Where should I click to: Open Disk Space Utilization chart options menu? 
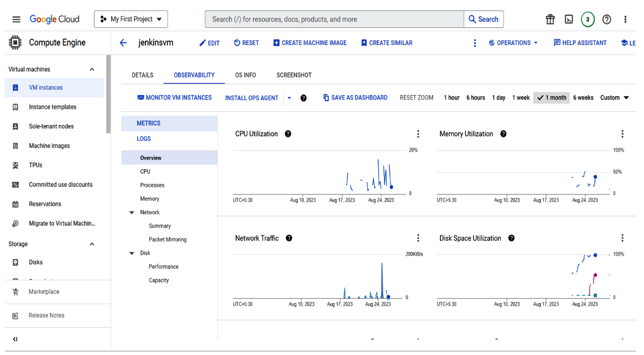622,238
